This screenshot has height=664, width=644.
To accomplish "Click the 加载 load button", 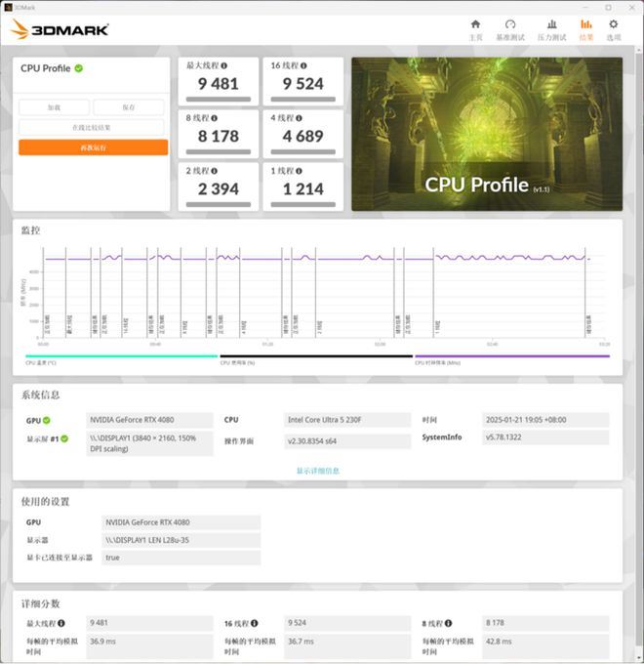I will [x=55, y=107].
